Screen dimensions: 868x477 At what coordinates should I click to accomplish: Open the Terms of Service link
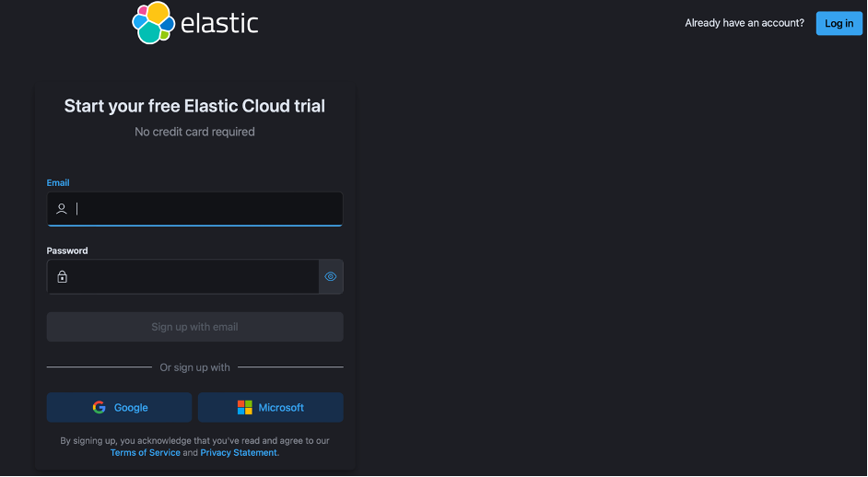pyautogui.click(x=146, y=453)
